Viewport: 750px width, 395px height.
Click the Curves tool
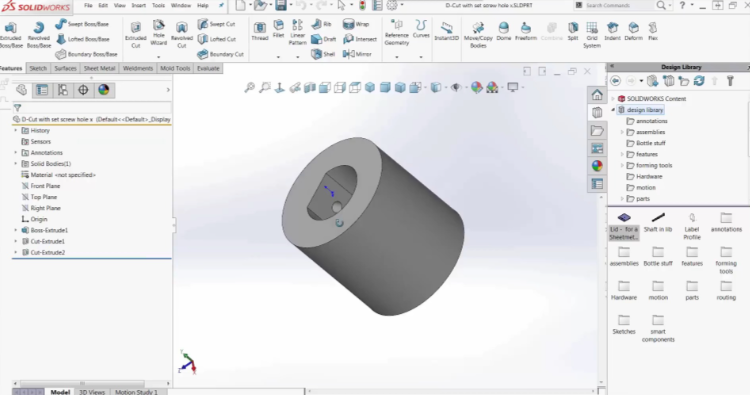pos(421,30)
